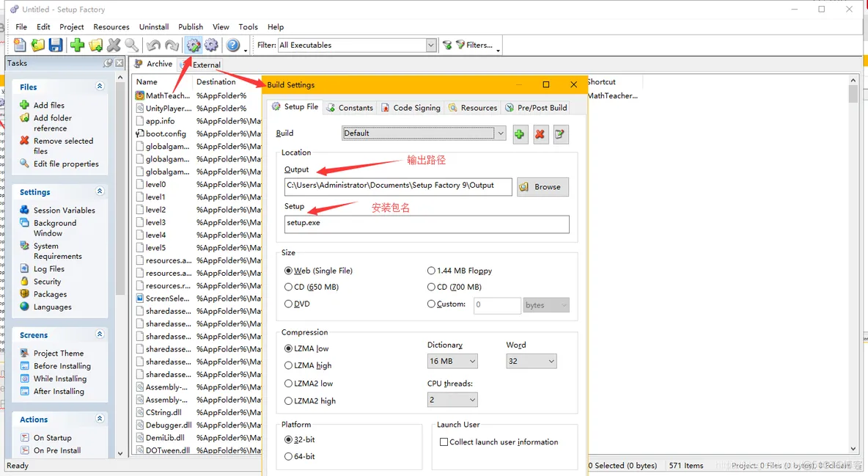Save the project with floppy icon
Viewport: 868px width, 476px height.
click(56, 45)
